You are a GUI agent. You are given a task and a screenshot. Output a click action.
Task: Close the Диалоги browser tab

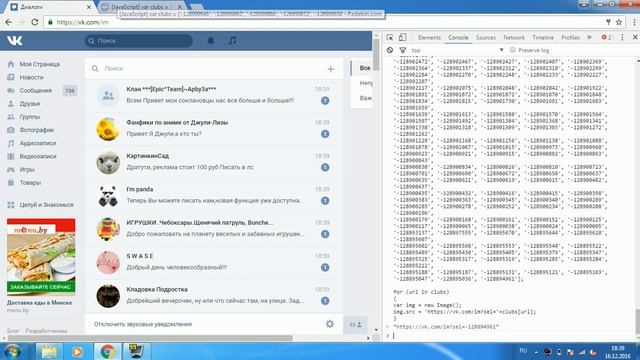(x=89, y=7)
